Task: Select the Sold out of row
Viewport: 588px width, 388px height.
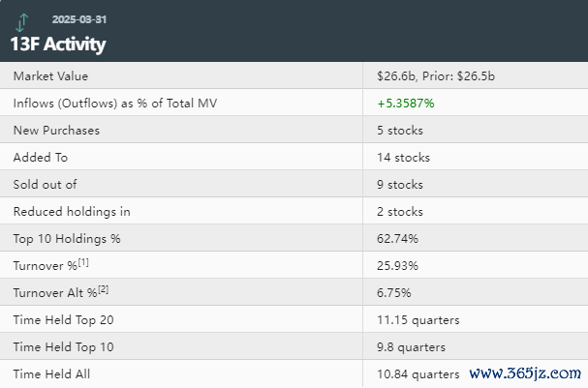Action: click(x=44, y=185)
